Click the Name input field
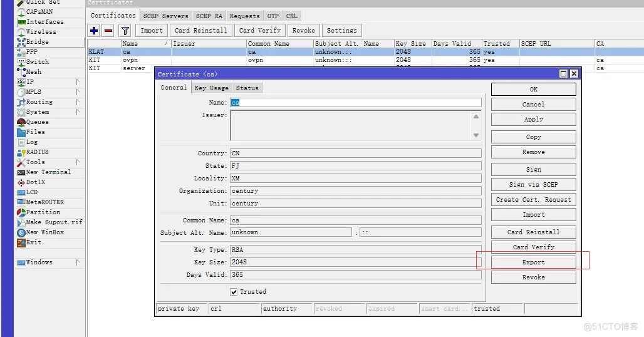This screenshot has width=644, height=337. click(355, 102)
